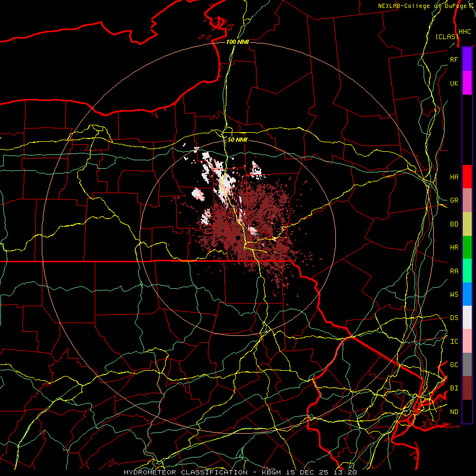476x476 pixels.
Task: Select the red HA legend swatch
Action: point(467,177)
